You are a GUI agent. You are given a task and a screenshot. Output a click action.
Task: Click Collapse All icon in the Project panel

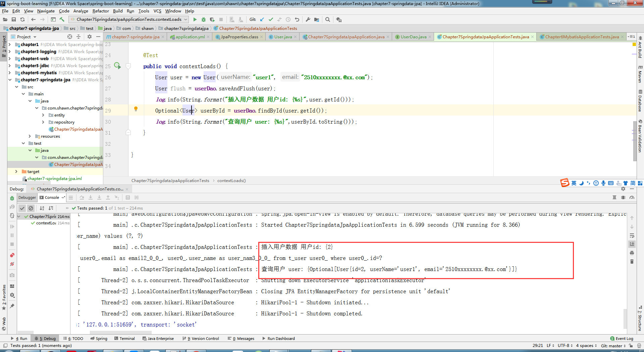pyautogui.click(x=78, y=37)
